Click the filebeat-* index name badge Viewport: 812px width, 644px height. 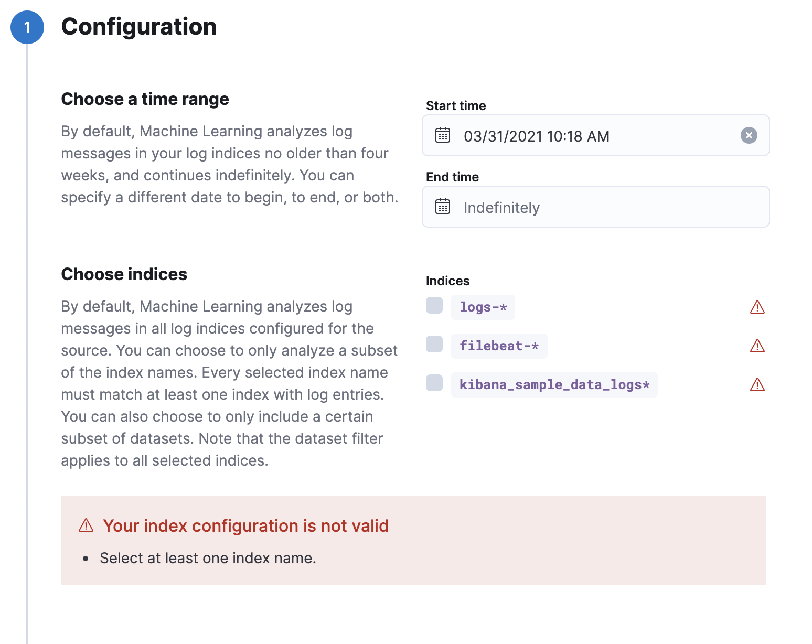tap(499, 346)
